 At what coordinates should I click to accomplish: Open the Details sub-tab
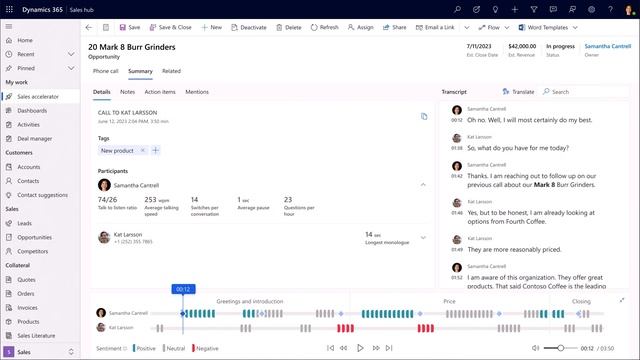click(x=102, y=92)
